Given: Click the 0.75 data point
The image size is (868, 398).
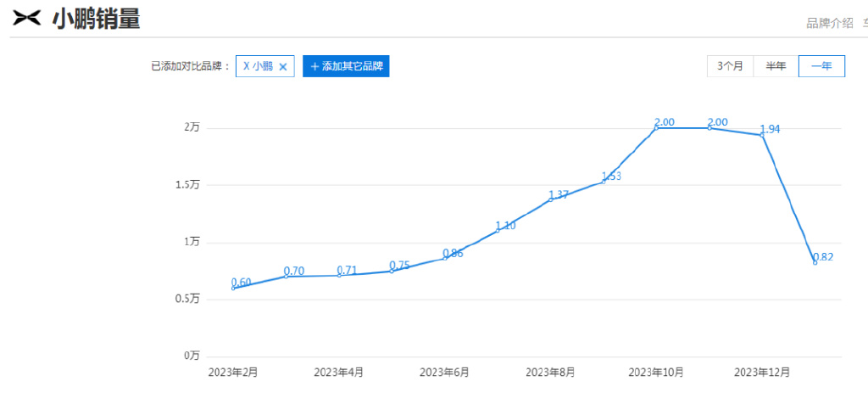Looking at the screenshot, I should click(x=392, y=271).
